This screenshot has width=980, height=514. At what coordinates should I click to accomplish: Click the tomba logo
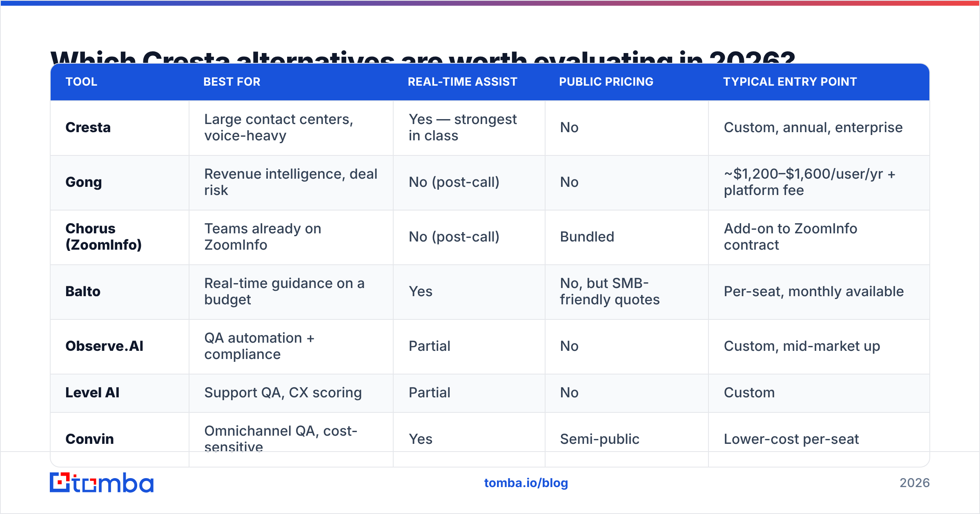tap(102, 483)
